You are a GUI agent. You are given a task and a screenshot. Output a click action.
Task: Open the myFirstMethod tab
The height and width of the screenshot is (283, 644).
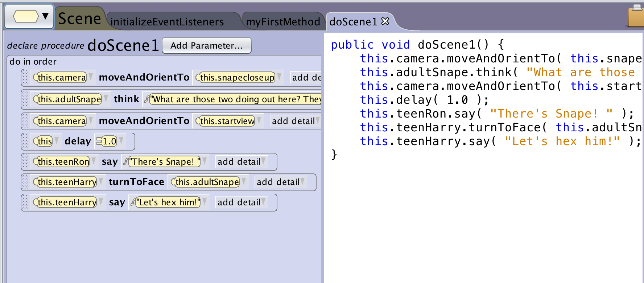(283, 22)
